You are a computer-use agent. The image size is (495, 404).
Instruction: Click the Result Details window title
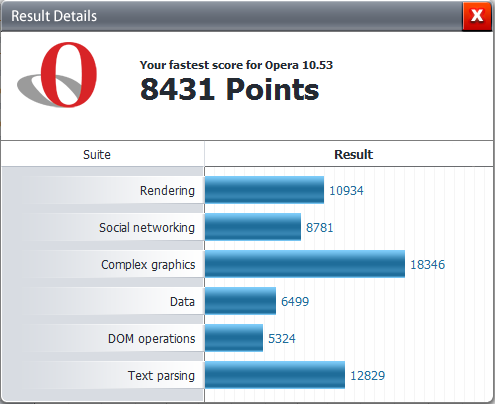[x=54, y=16]
